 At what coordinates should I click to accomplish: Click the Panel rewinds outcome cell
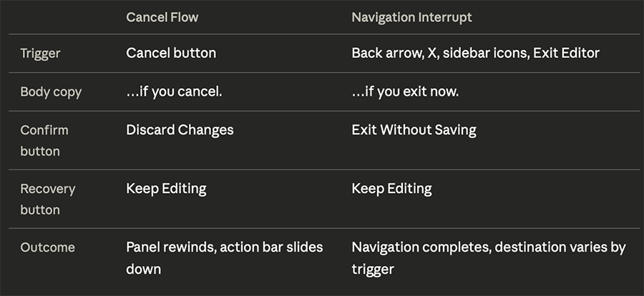point(224,257)
